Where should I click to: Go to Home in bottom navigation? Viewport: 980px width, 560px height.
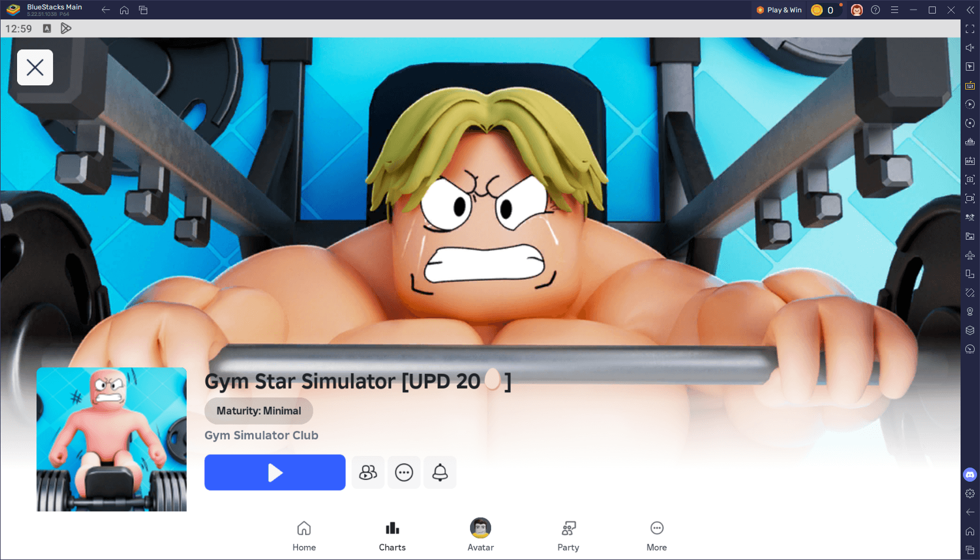tap(304, 536)
